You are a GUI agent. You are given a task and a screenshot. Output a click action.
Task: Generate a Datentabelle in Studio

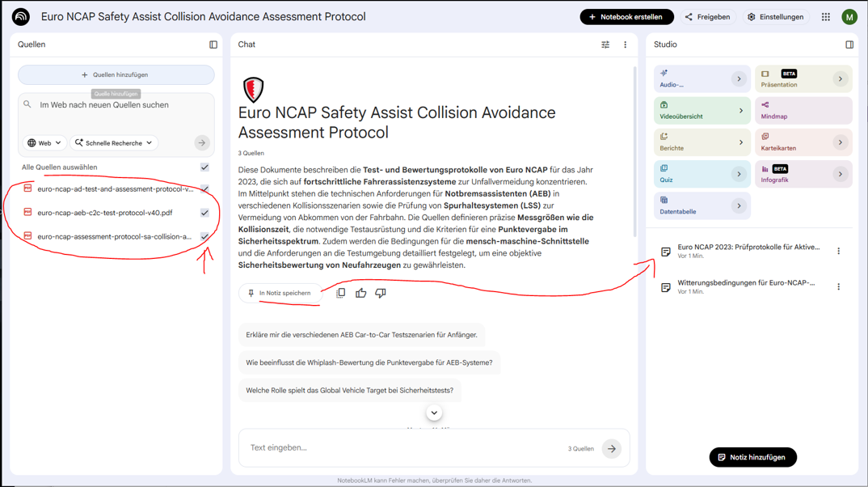coord(702,205)
